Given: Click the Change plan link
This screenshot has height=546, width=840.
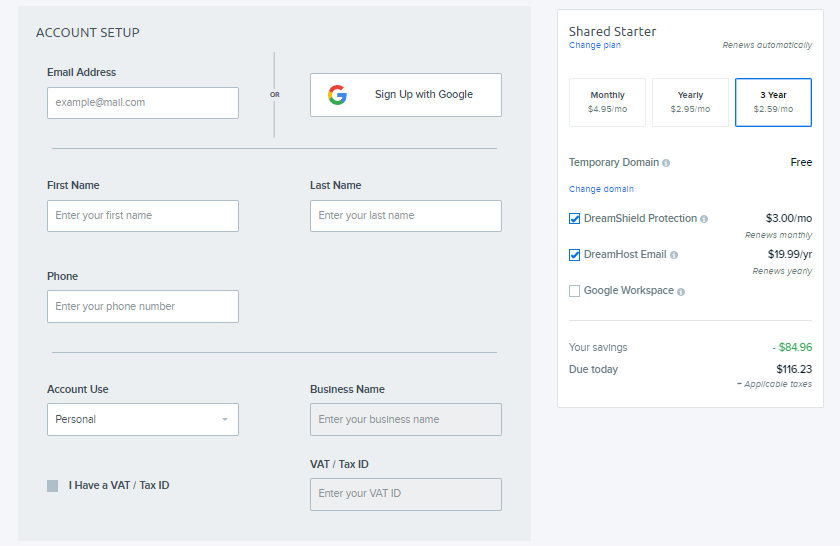Looking at the screenshot, I should 595,45.
